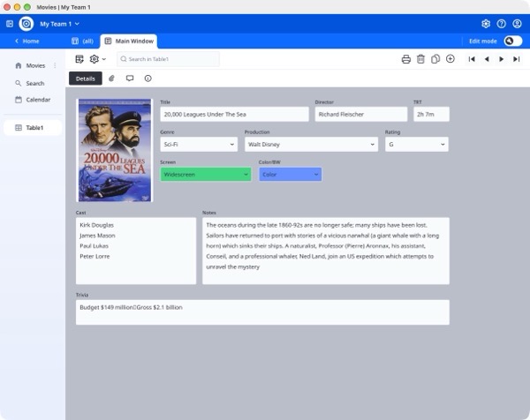Open the Movies options dots menu

55,65
